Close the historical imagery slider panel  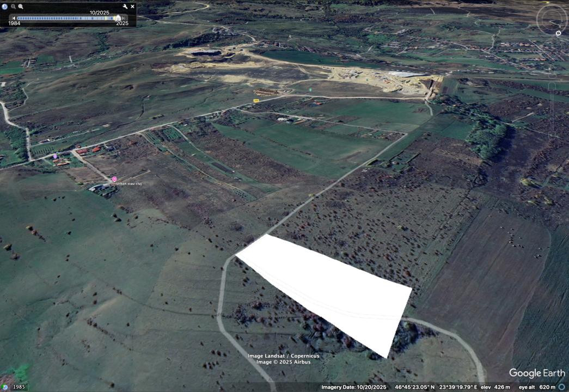pos(132,7)
